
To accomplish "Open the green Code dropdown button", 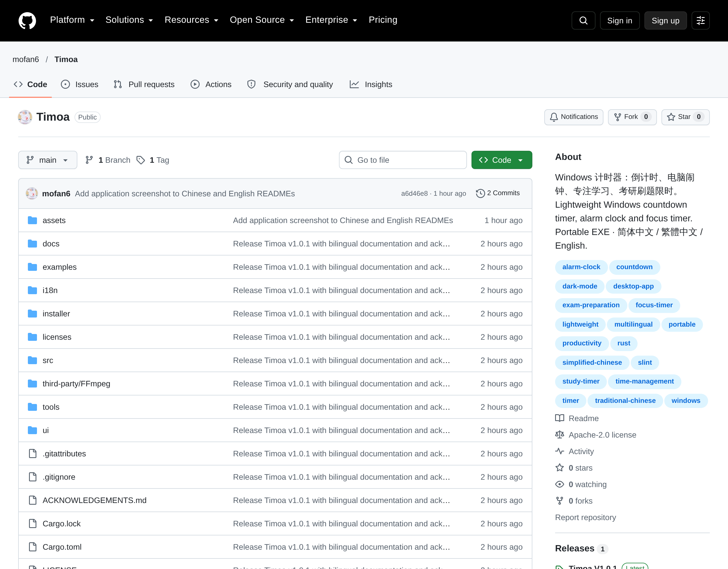I will 502,160.
